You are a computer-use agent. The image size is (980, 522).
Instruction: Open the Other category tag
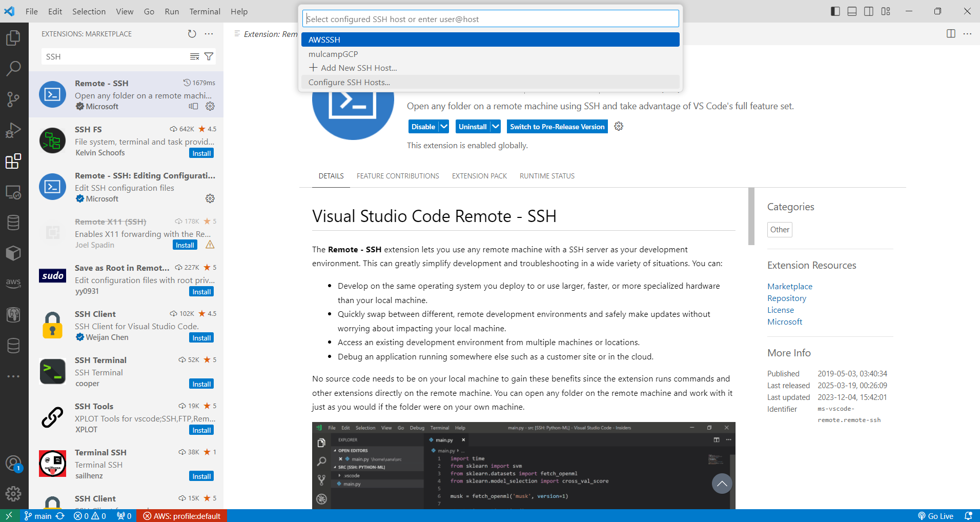click(780, 230)
